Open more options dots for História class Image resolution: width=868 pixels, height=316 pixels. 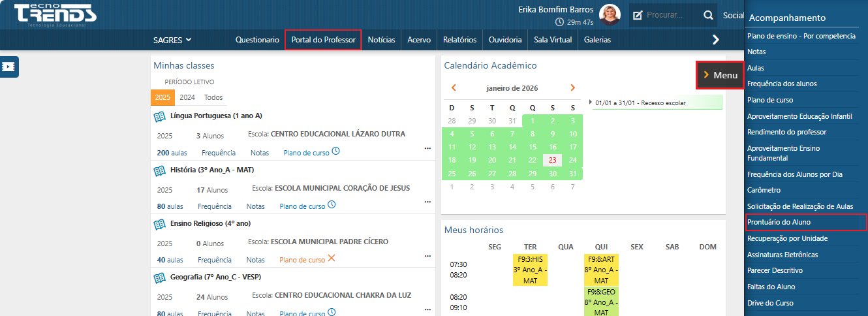pyautogui.click(x=427, y=202)
